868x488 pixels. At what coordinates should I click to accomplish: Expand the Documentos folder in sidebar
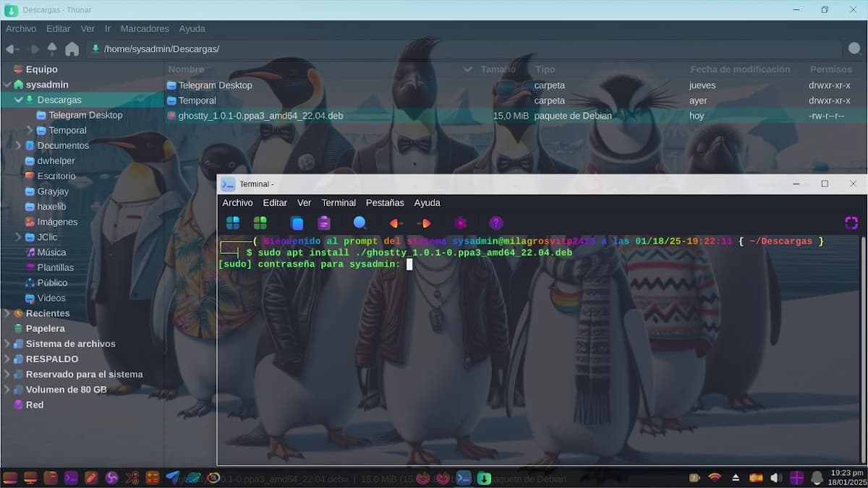pos(19,145)
